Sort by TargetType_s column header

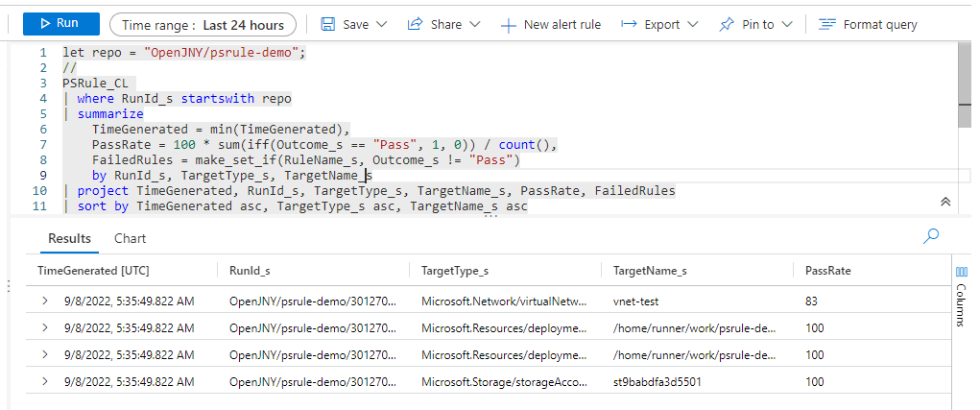coord(455,271)
